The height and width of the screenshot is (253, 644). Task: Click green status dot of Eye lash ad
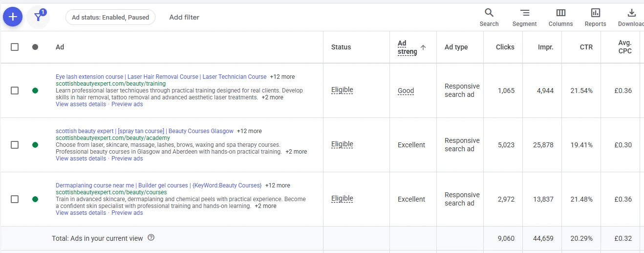[x=35, y=91]
